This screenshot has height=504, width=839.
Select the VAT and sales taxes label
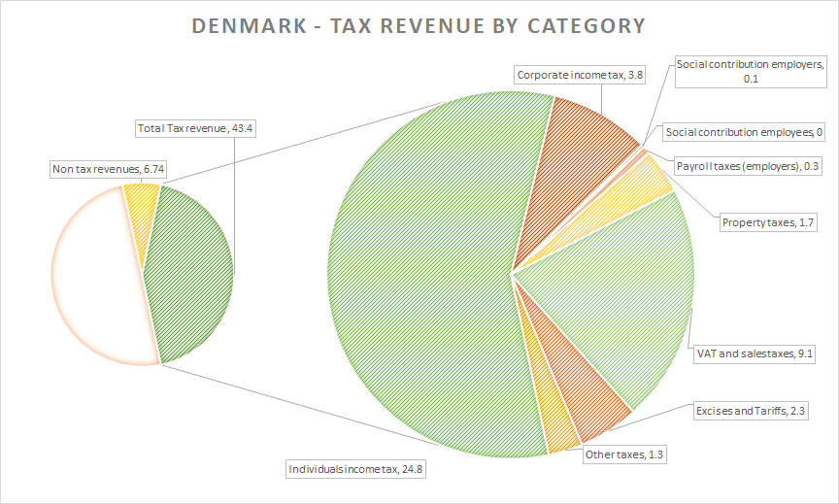pyautogui.click(x=754, y=354)
